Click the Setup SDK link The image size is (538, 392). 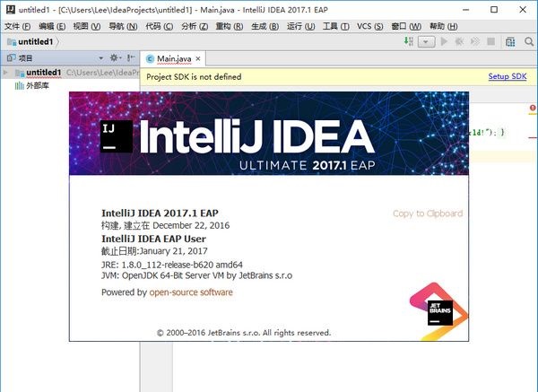click(508, 76)
